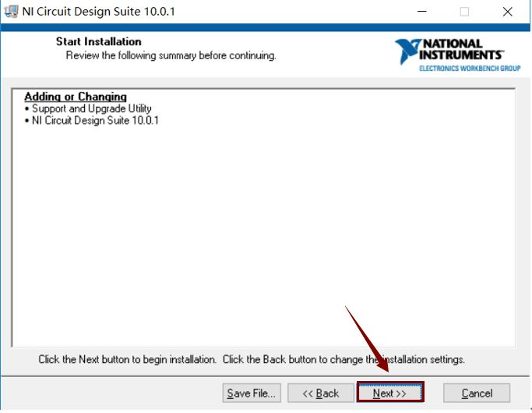
Task: Go back using the << Back button
Action: tap(321, 393)
